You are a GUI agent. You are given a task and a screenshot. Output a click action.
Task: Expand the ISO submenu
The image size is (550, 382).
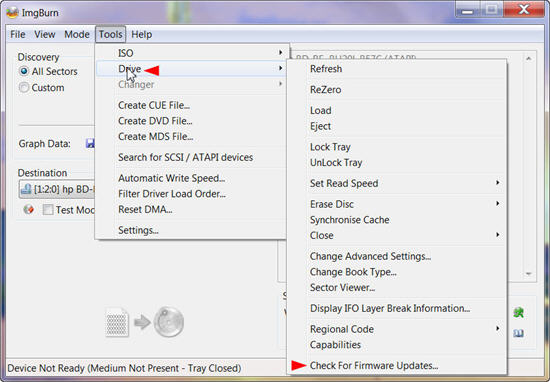(x=192, y=53)
